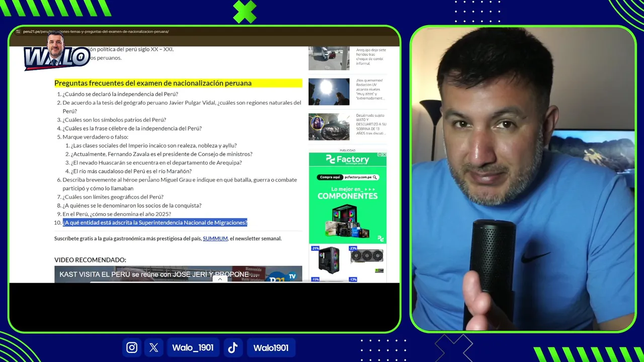644x362 pixels.
Task: Click the sub-question about 'clases sociales del Imperio incaico'
Action: tap(153, 145)
